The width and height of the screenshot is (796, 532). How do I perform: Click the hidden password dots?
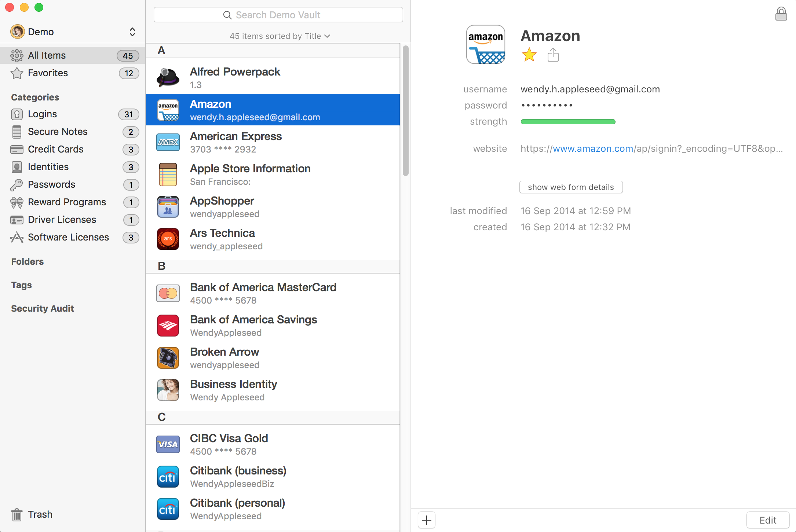coord(547,105)
